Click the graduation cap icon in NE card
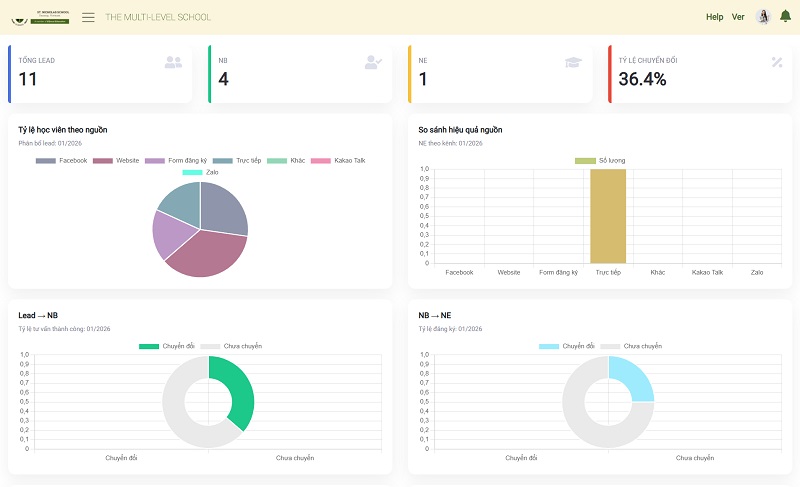 (573, 62)
